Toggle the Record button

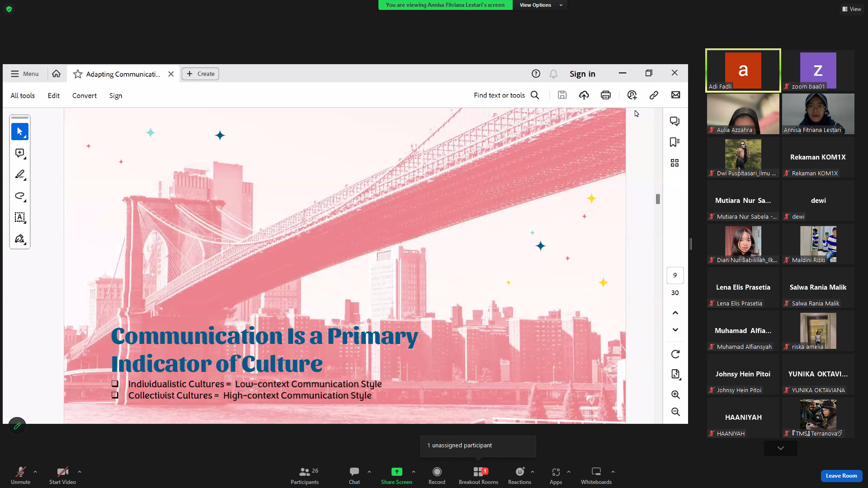point(437,475)
